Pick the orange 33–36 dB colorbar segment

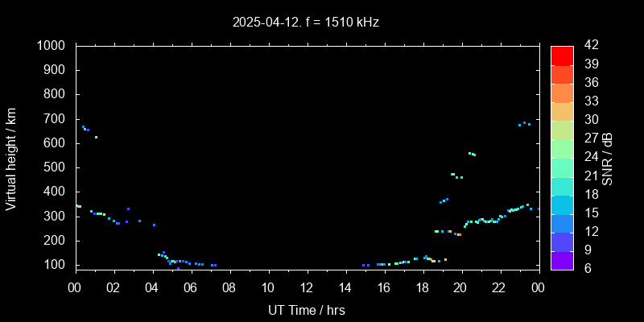click(562, 92)
